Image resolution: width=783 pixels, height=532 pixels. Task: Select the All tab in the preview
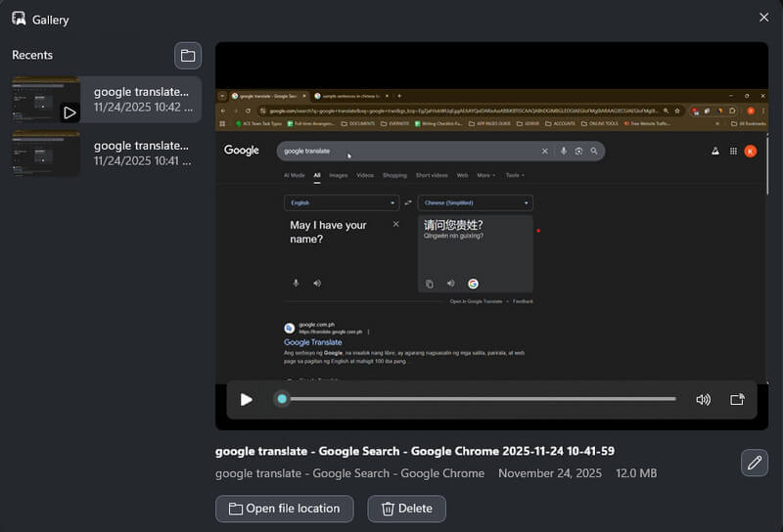(x=317, y=175)
